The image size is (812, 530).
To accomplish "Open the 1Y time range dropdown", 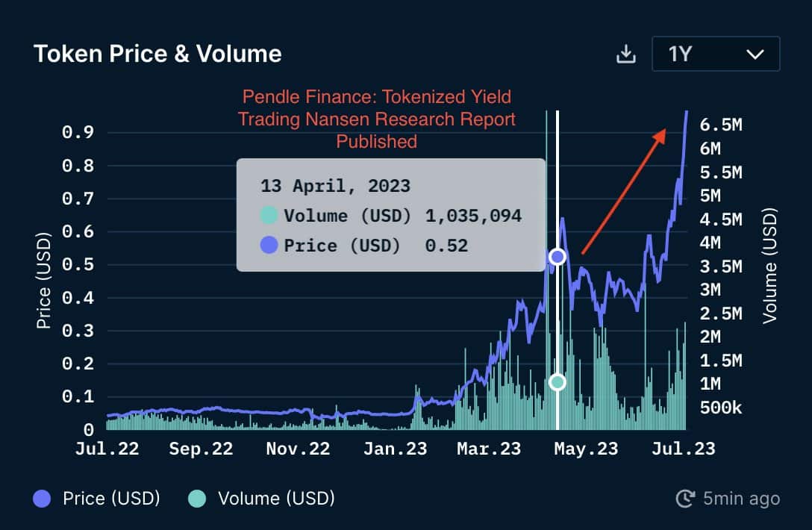I will (x=716, y=54).
